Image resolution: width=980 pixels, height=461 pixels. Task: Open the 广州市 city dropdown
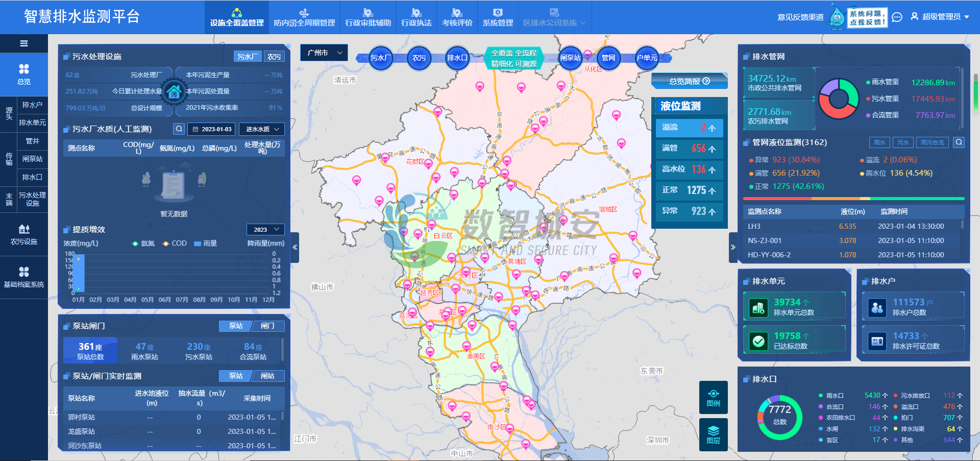point(324,53)
